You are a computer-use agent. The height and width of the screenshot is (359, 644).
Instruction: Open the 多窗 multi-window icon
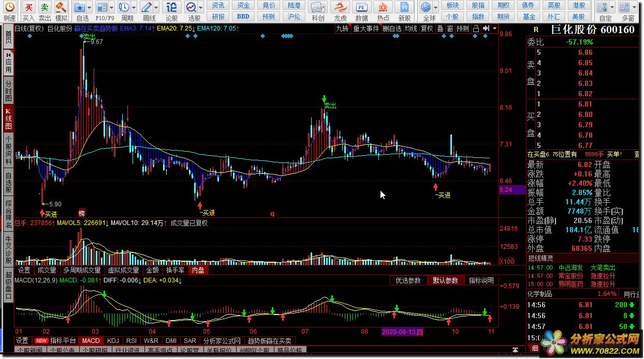(625, 7)
